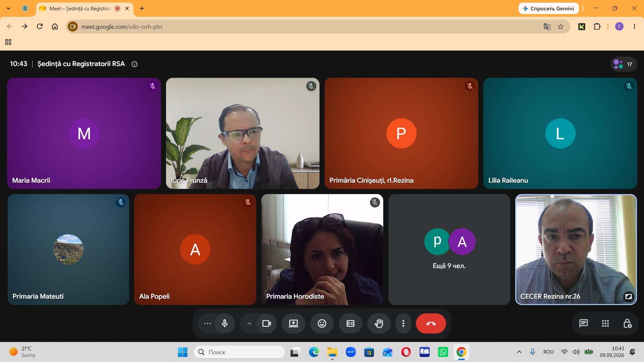Send an emoji reaction
Screen dimensions: 644x362
(322, 323)
